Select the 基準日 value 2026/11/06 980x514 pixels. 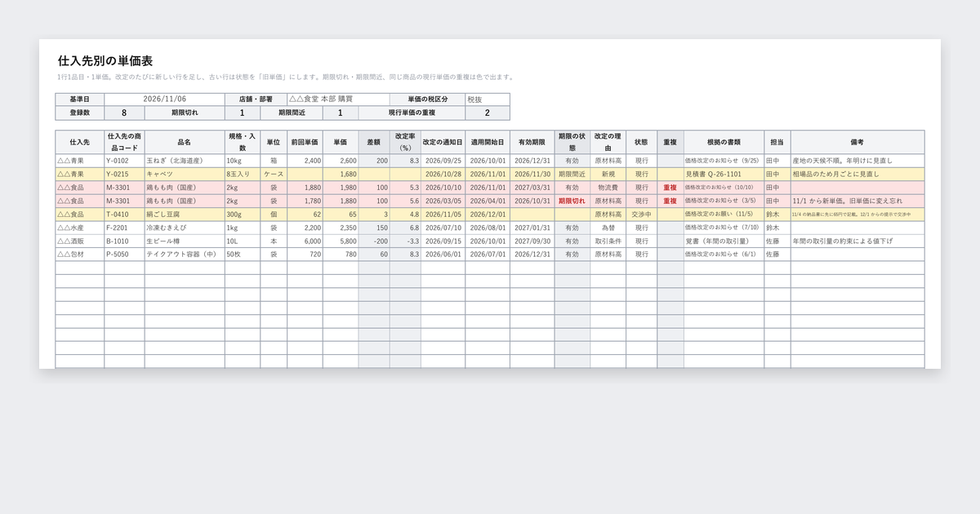165,100
